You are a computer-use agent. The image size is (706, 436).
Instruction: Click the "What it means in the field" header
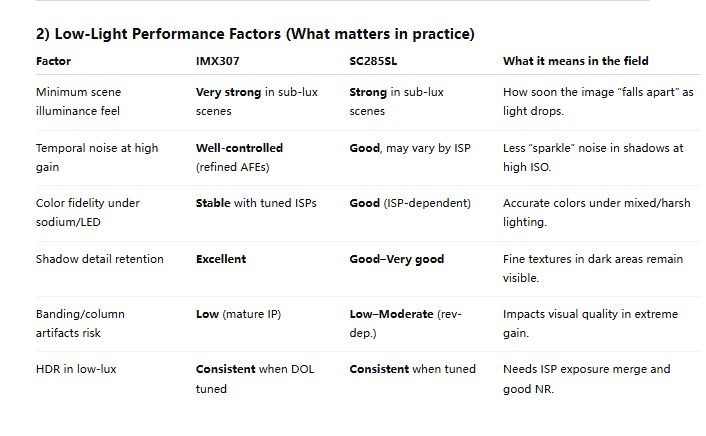click(x=576, y=61)
